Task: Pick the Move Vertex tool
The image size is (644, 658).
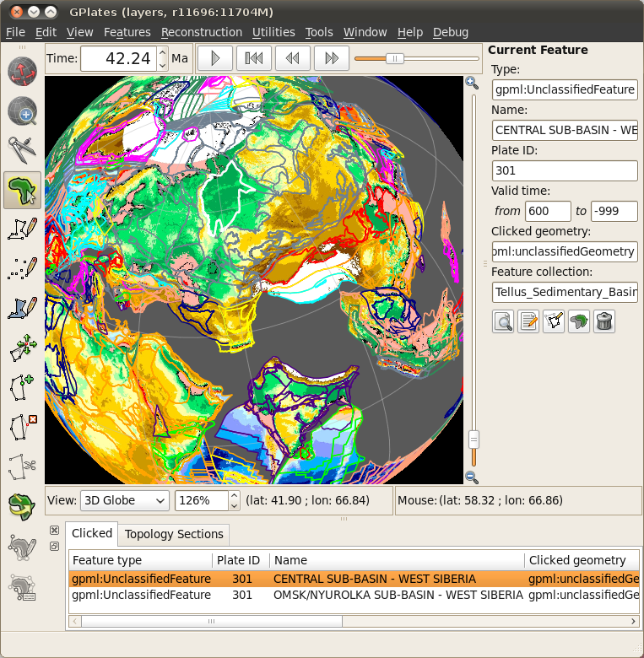Action: click(22, 348)
